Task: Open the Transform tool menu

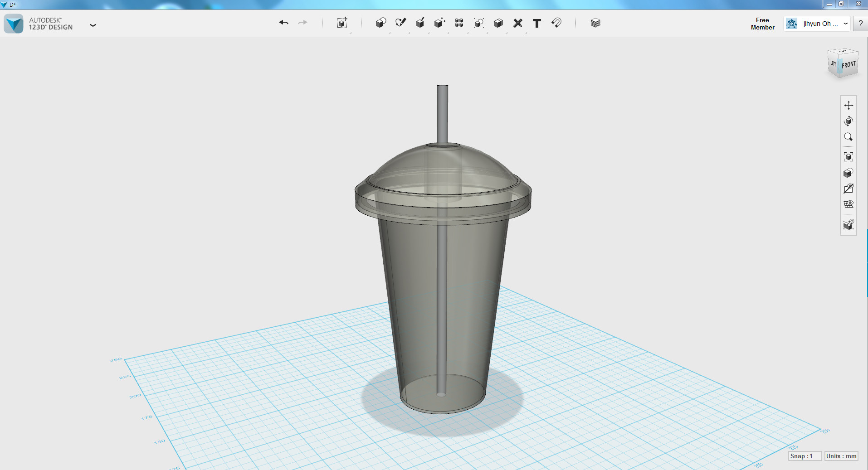Action: pos(342,23)
